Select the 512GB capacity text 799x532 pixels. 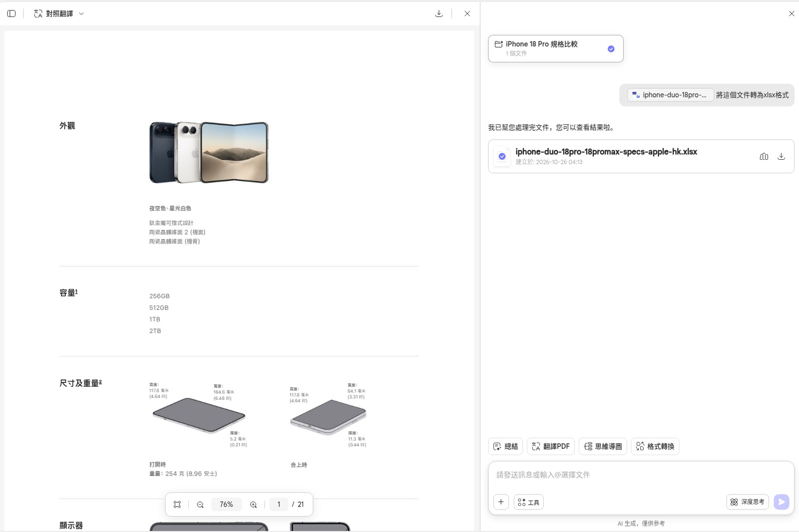click(x=159, y=308)
